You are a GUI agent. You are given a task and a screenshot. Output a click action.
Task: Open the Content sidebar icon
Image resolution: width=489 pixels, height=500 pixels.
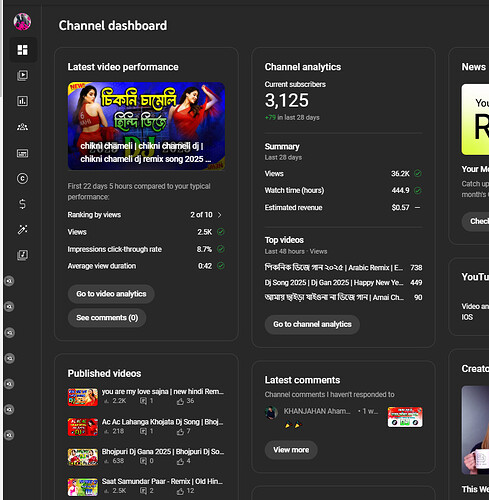(x=22, y=75)
